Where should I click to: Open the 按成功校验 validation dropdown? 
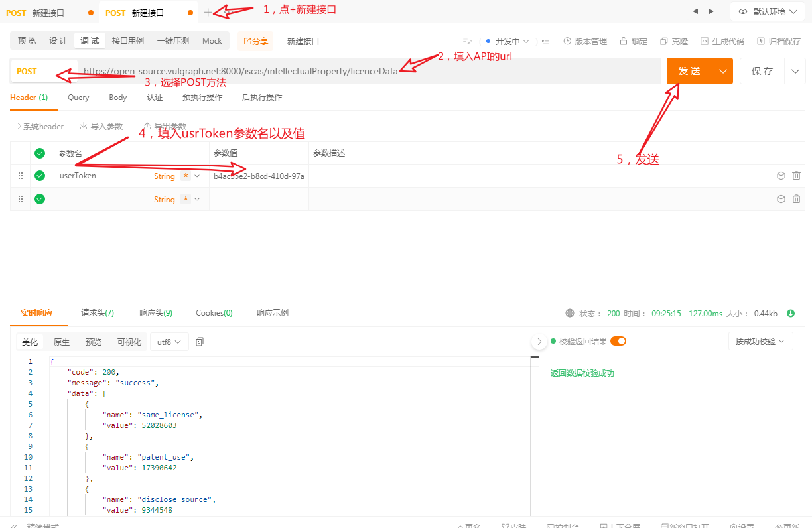point(761,341)
